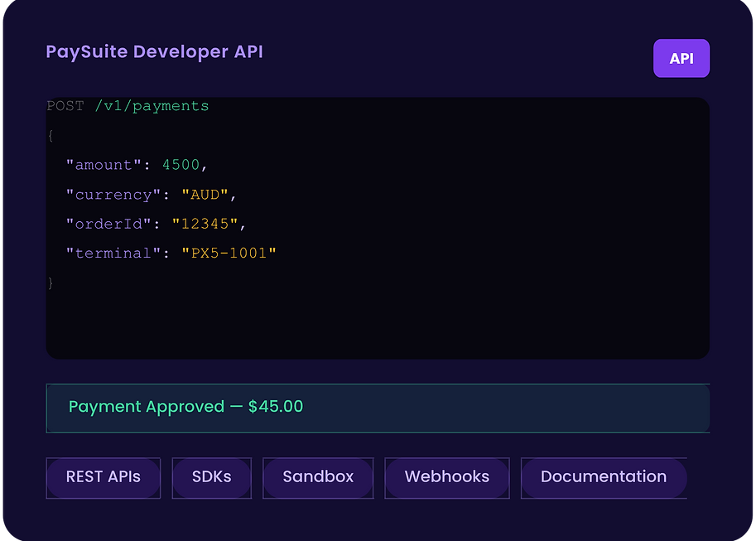Click the opening curly brace

point(51,136)
